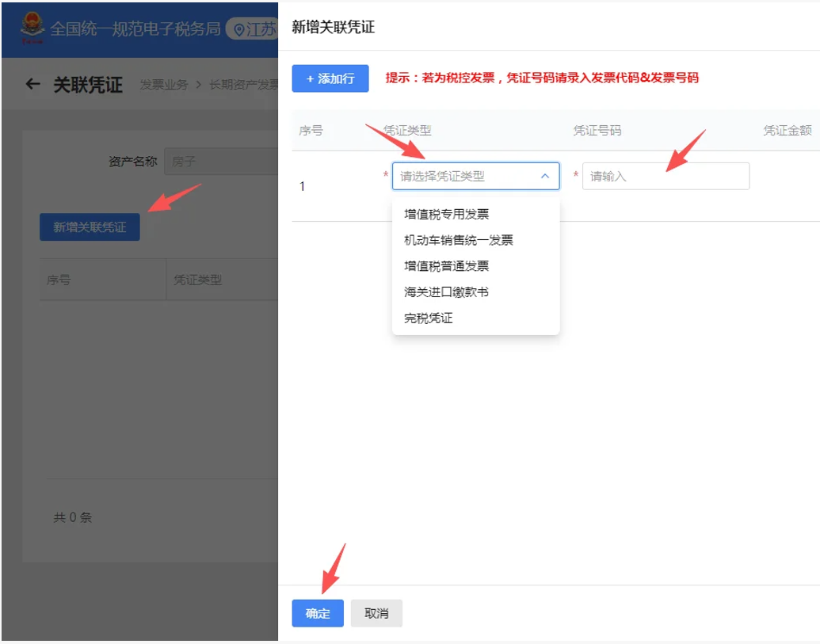Click 新增关联凭证 button in background page
Viewport: 820px width, 644px height.
(x=90, y=227)
